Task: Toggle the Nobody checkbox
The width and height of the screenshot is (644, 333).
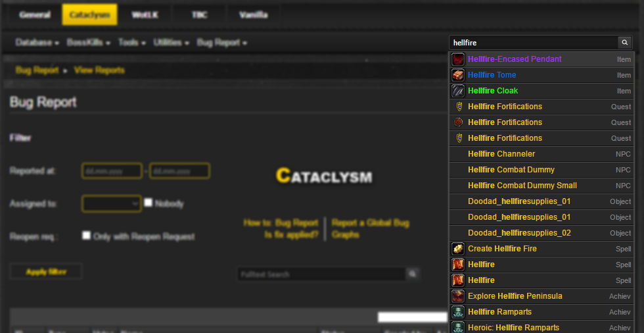Action: coord(149,202)
